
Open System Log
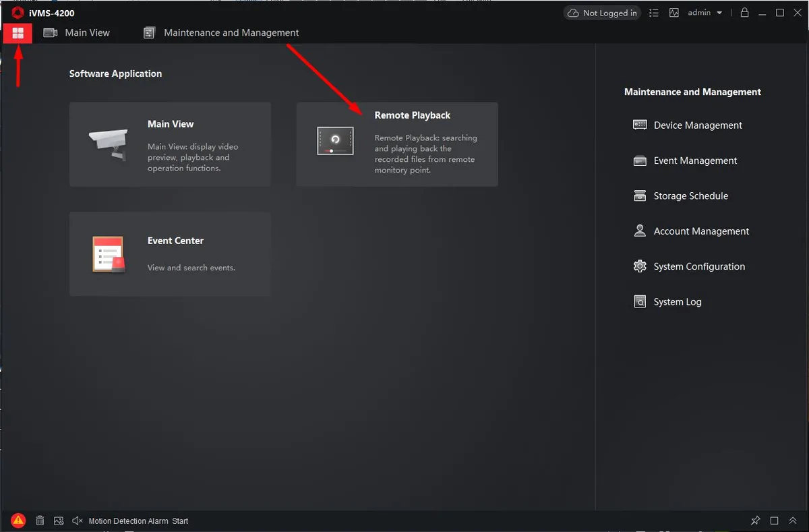[x=667, y=302]
